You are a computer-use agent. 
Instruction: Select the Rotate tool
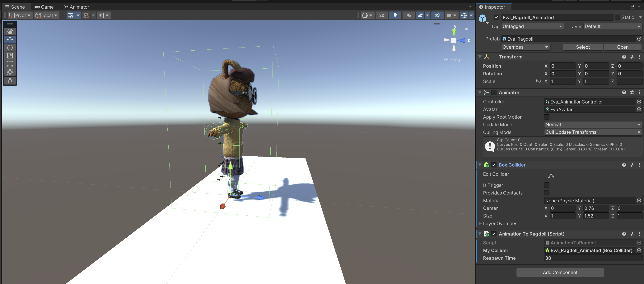click(10, 48)
